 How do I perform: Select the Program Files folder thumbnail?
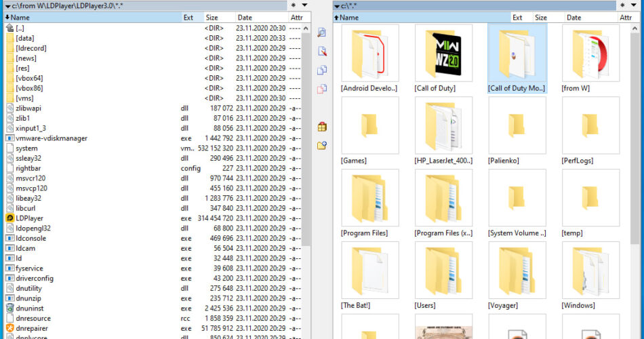[369, 198]
